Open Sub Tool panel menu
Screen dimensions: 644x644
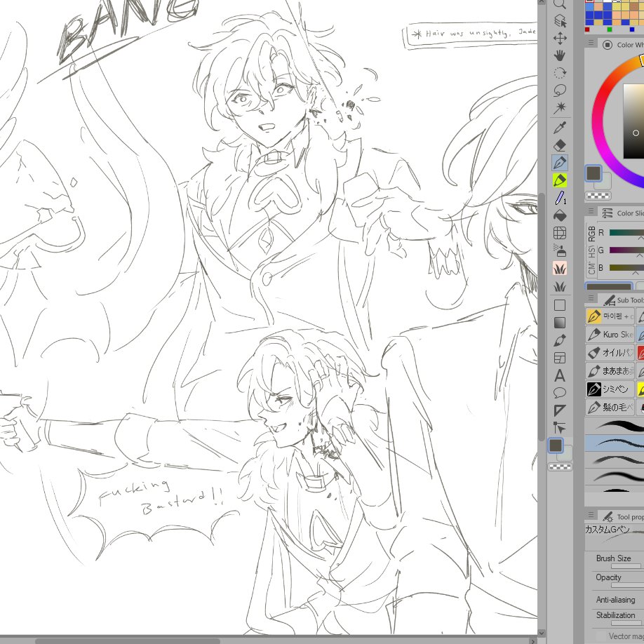click(591, 298)
